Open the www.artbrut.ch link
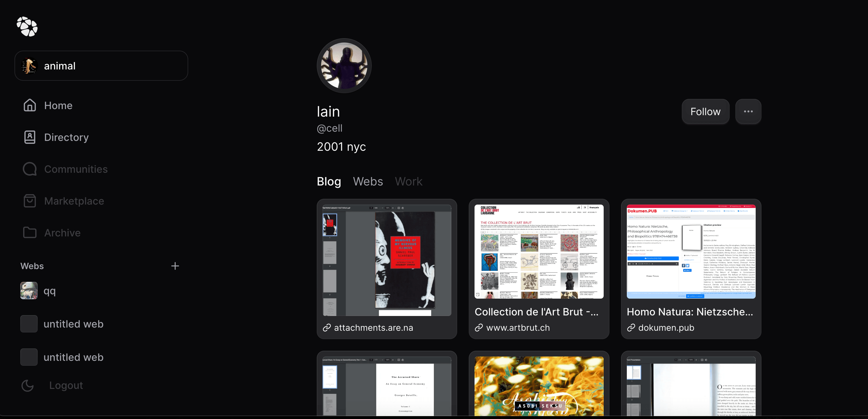 point(518,327)
